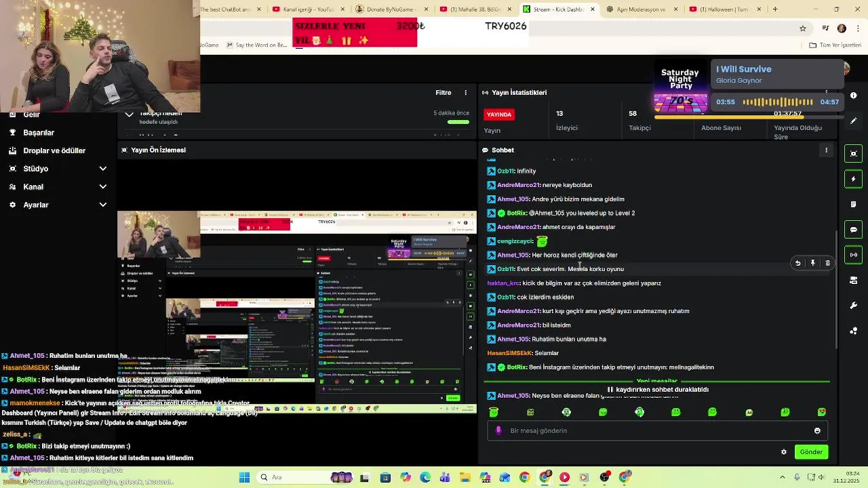Open the notes page icon in right toolbar
Viewport: 868px width, 488px height.
[853, 204]
